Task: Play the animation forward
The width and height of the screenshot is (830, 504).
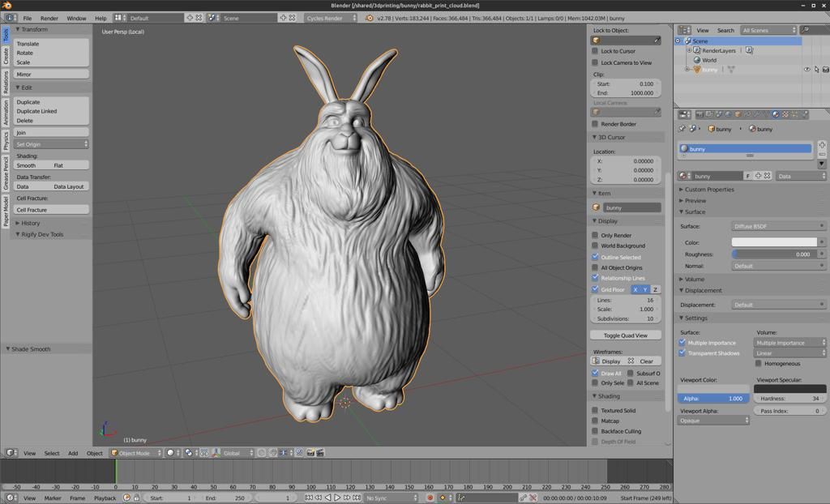Action: pyautogui.click(x=336, y=498)
